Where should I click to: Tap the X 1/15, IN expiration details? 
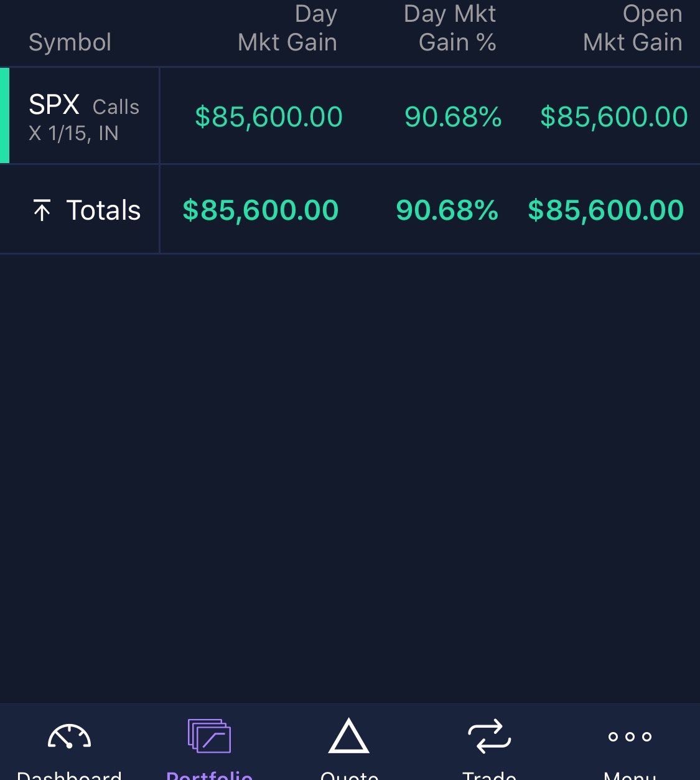point(73,133)
